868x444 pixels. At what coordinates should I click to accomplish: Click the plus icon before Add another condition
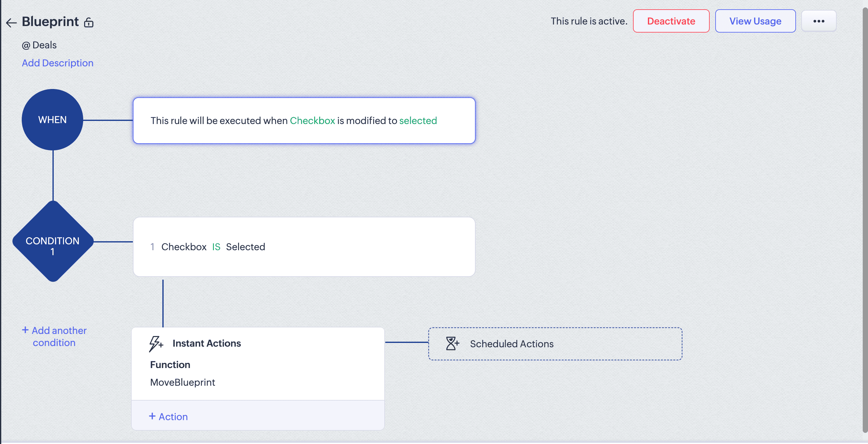[25, 330]
